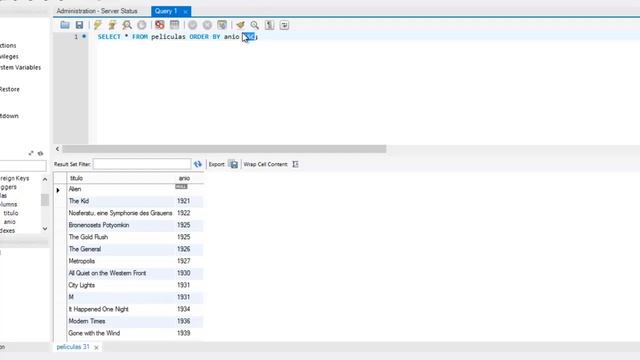Click the Nosferatu, eine Symphonie des Grauens cell
The height and width of the screenshot is (360, 640).
pyautogui.click(x=121, y=213)
